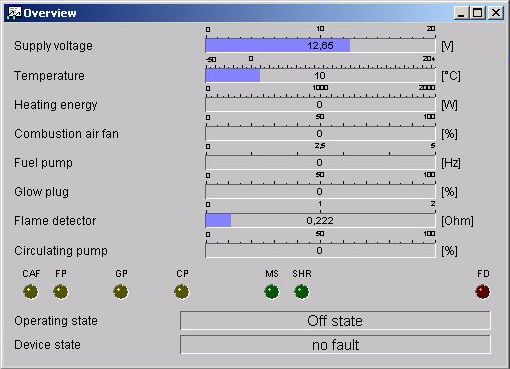The height and width of the screenshot is (369, 510).
Task: Maximize the Overview window
Action: (478, 13)
